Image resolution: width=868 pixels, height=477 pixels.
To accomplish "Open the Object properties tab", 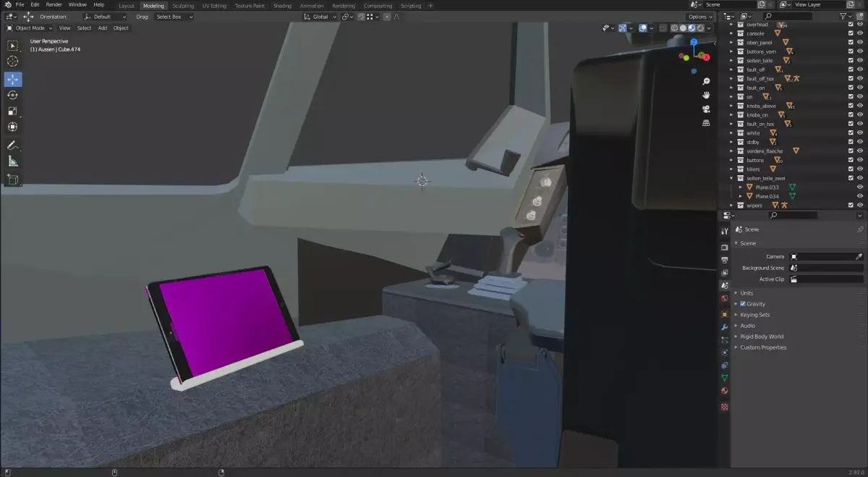I will [x=725, y=315].
